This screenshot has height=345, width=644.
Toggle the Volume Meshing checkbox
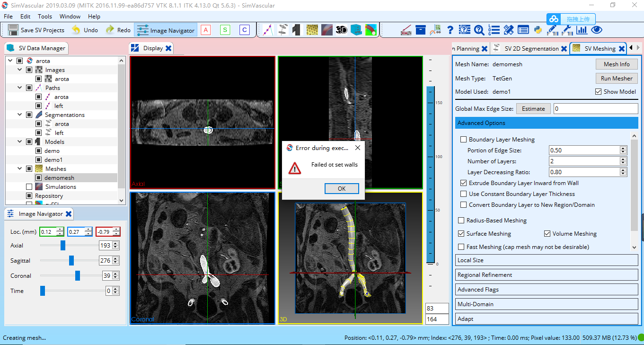pos(547,234)
